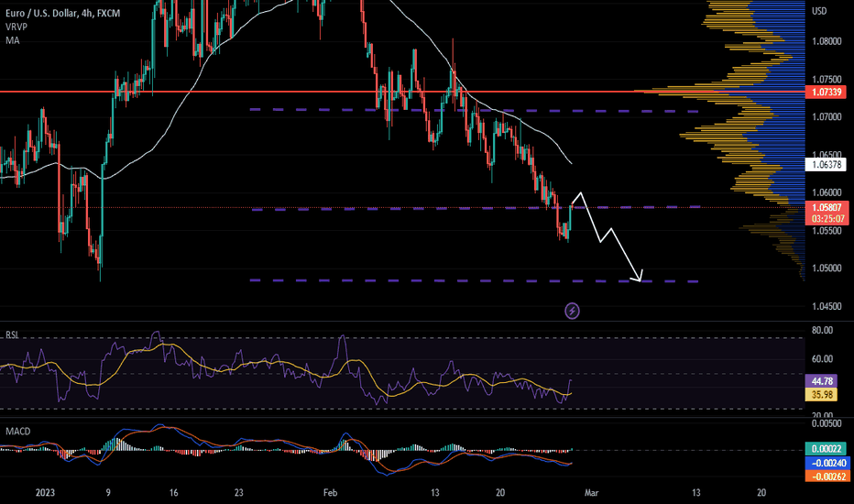This screenshot has height=504, width=854.
Task: Select the MA indicator label
Action: point(13,40)
